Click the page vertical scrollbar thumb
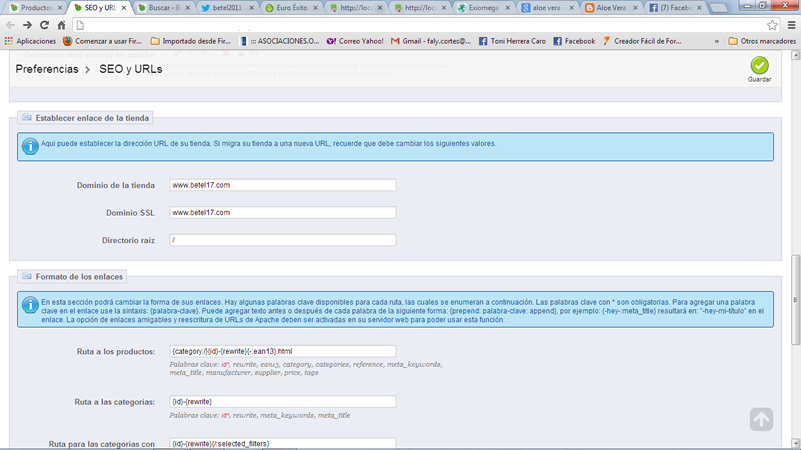Image resolution: width=801 pixels, height=450 pixels. (795, 300)
